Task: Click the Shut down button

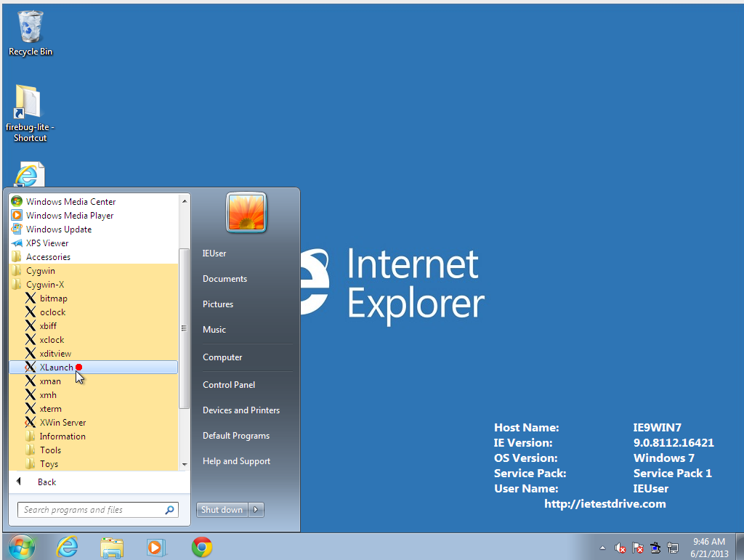Action: point(222,510)
